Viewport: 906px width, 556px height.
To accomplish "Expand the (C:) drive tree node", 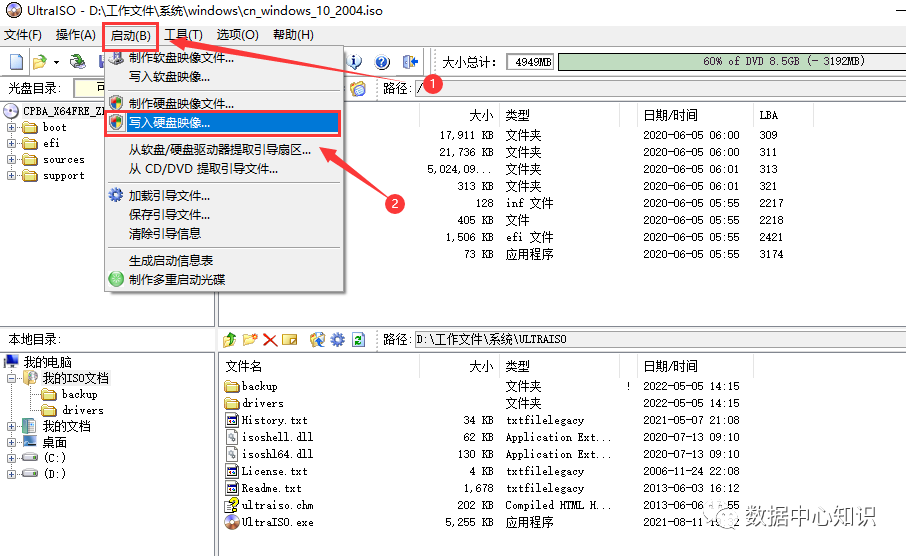I will 11,458.
